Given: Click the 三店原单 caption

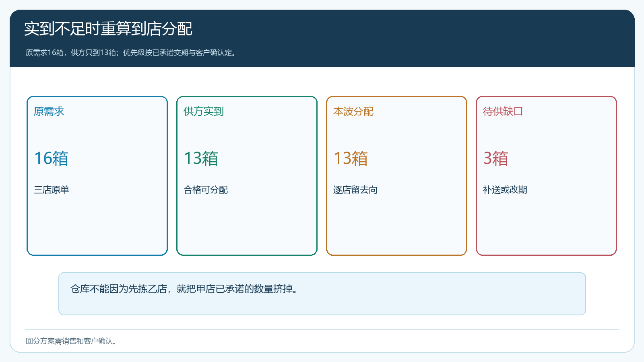Looking at the screenshot, I should pyautogui.click(x=52, y=190).
